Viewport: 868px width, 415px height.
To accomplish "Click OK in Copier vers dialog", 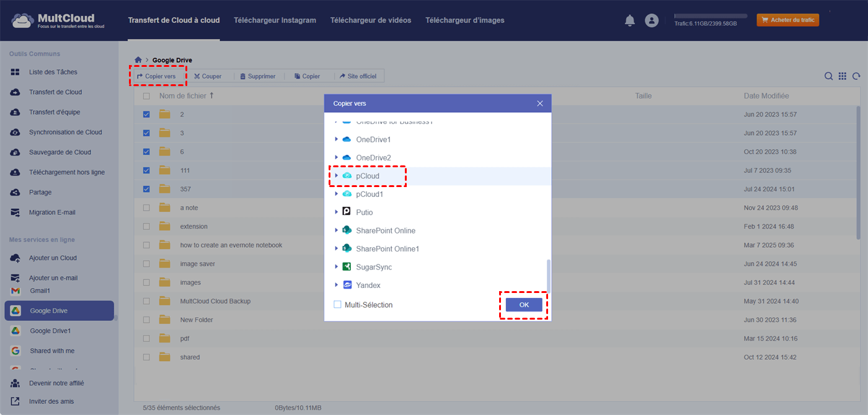I will point(524,305).
